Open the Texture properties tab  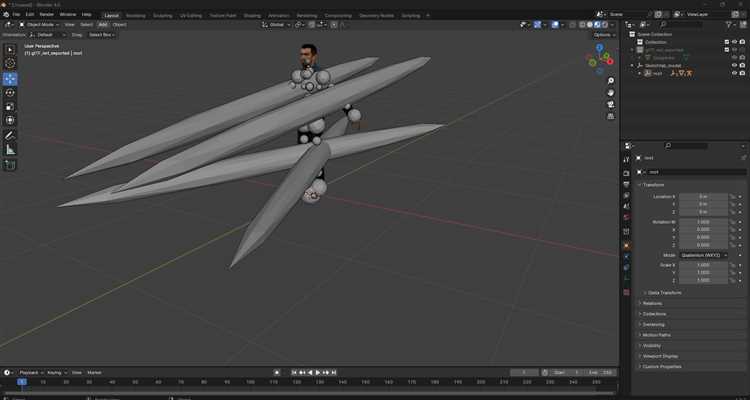pos(627,292)
